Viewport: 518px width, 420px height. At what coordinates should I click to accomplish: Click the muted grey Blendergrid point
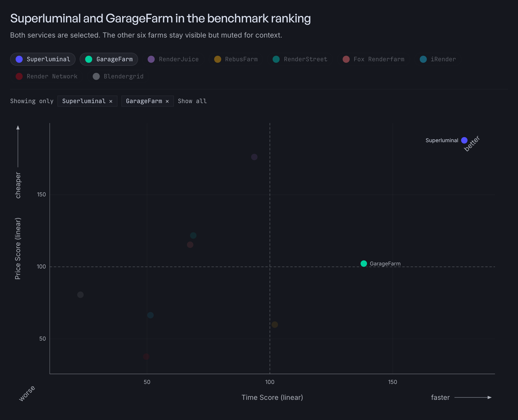pos(80,295)
